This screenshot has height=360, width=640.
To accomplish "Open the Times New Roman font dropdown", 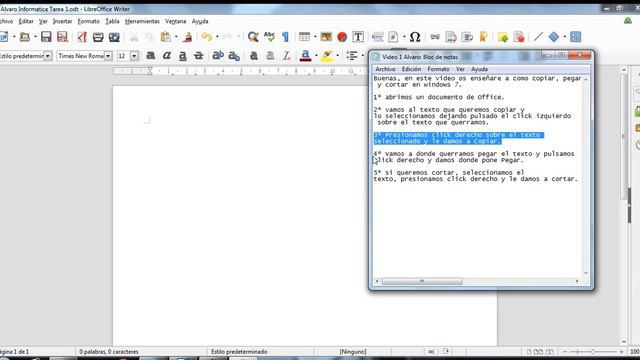I will pyautogui.click(x=108, y=56).
